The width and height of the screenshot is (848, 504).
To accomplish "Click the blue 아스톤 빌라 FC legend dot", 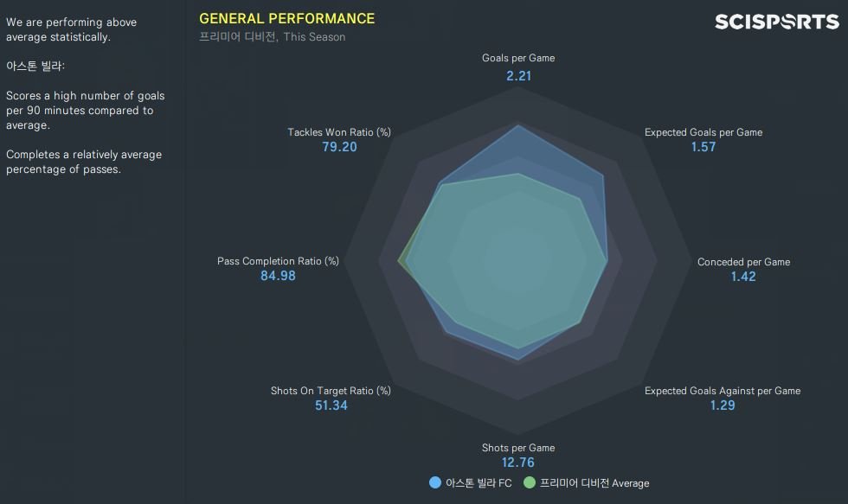I will click(435, 482).
